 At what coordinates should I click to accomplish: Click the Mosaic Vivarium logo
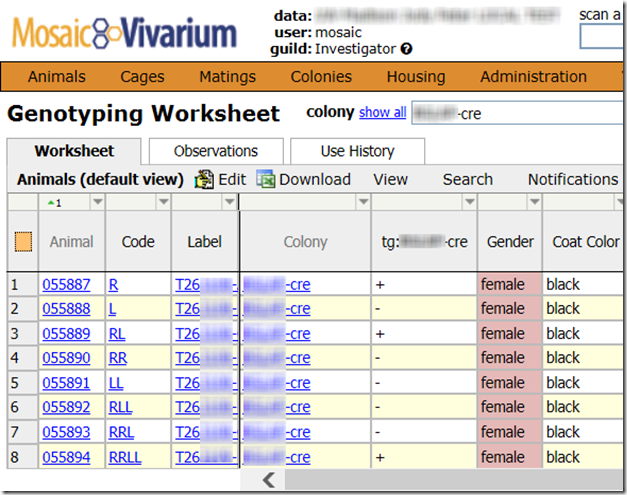tap(124, 32)
